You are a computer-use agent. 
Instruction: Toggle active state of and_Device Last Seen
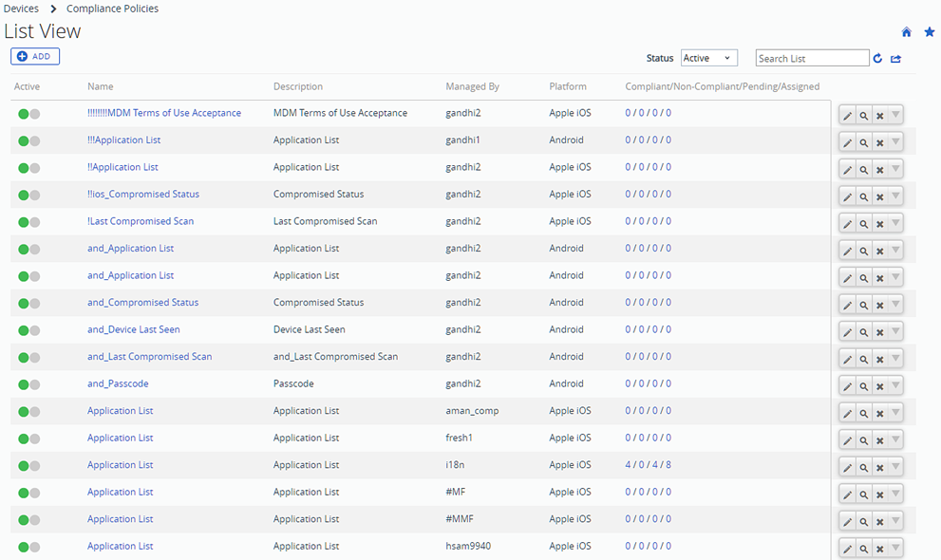(28, 330)
